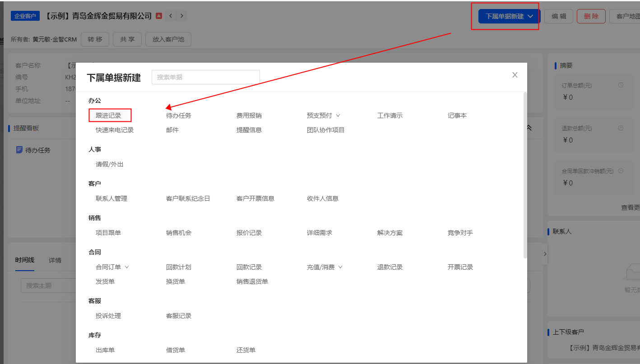This screenshot has width=640, height=364.
Task: Focus the 搜索单据 search field
Action: click(x=206, y=77)
